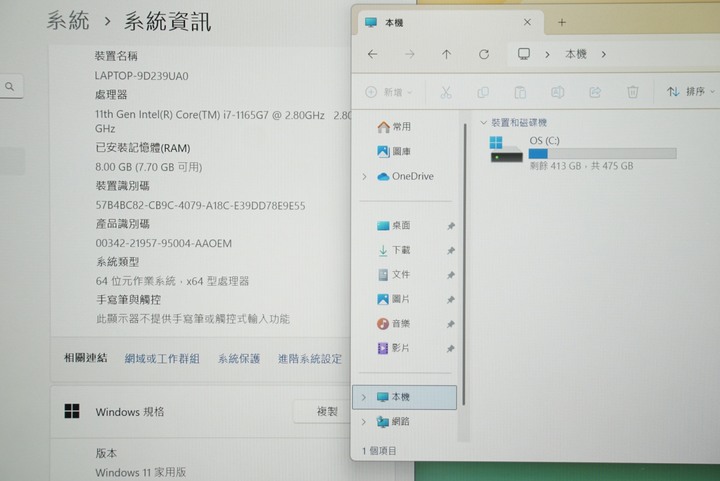
Task: Click the navigation pane scrollbar
Action: coord(465,264)
